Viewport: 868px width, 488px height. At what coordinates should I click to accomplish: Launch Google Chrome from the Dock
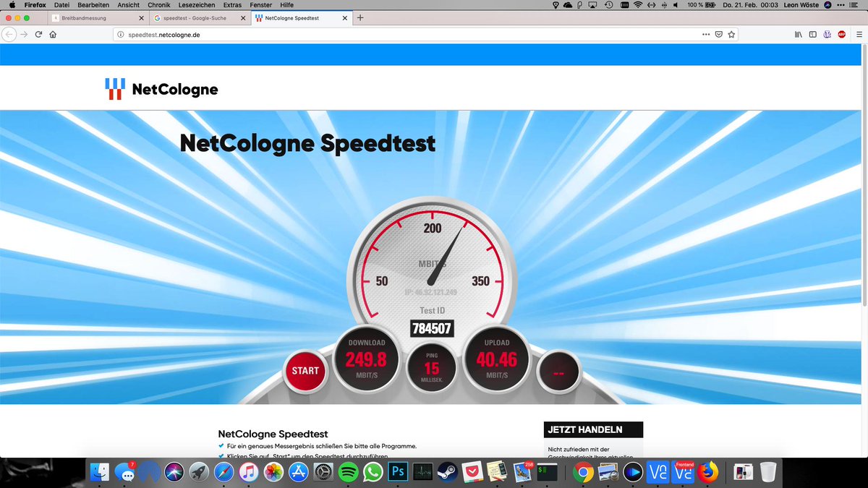point(584,472)
